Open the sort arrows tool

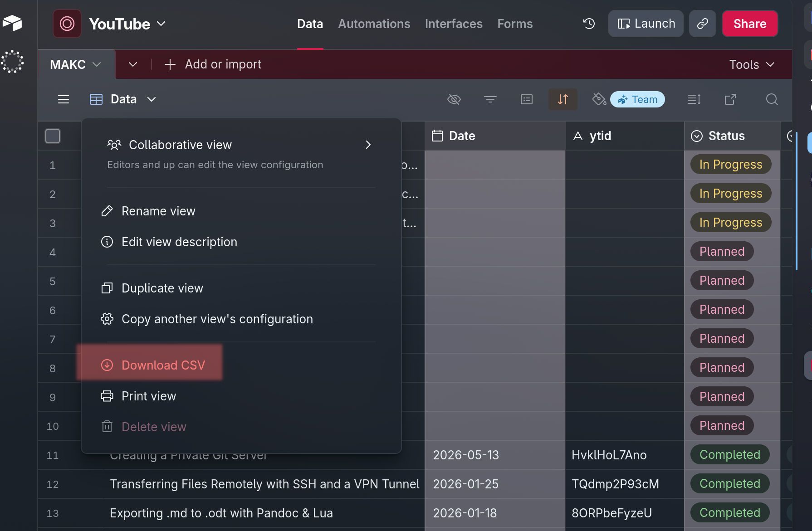[563, 99]
